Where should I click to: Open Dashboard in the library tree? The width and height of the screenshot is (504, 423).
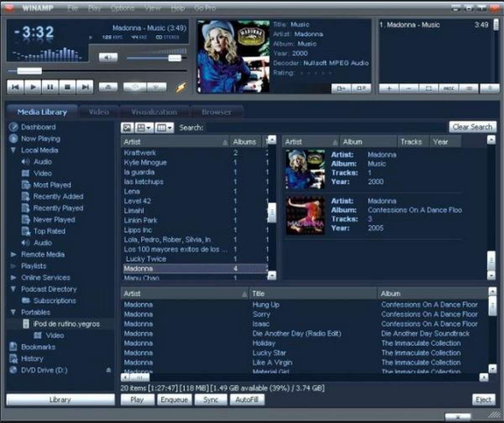(38, 127)
